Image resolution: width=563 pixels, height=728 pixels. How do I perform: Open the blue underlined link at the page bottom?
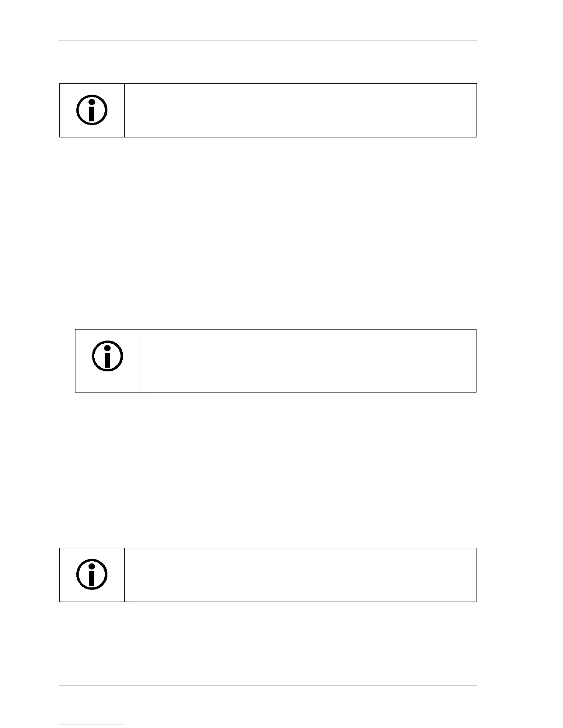91,724
